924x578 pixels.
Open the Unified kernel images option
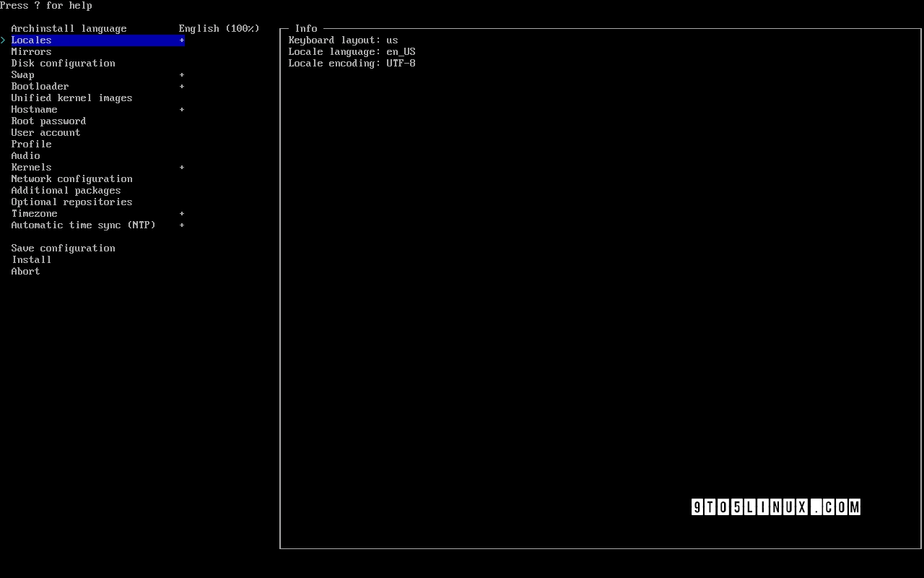tap(71, 98)
